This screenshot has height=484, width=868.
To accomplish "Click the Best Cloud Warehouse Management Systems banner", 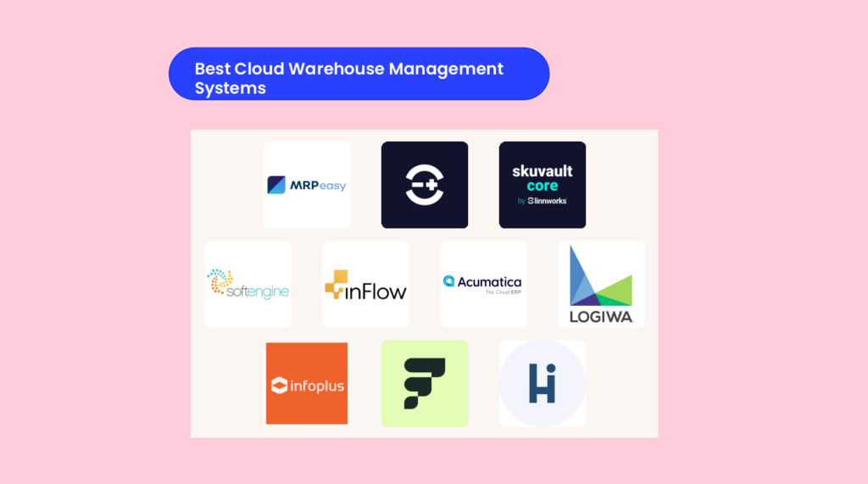I will 359,75.
